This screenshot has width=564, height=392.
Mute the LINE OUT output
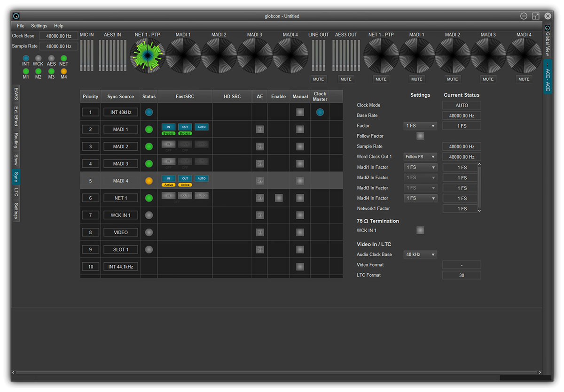319,79
